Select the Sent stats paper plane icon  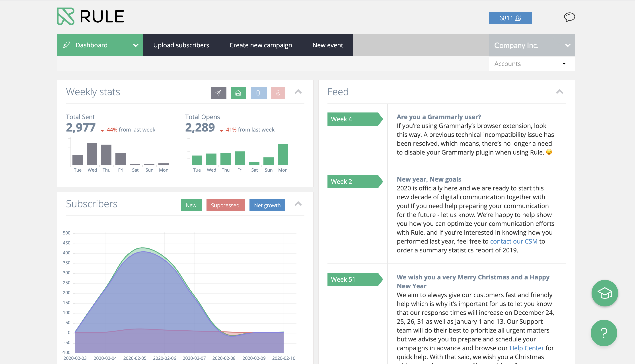pos(218,93)
